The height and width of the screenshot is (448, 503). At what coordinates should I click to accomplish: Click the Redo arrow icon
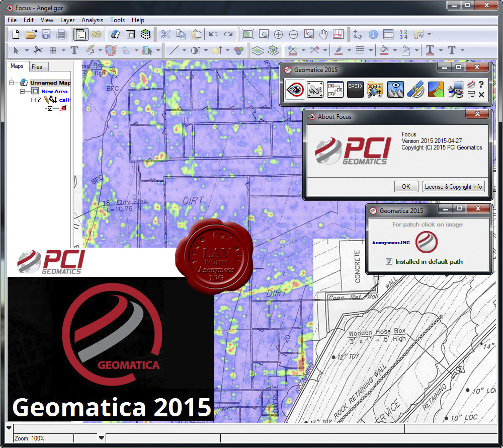[x=228, y=34]
